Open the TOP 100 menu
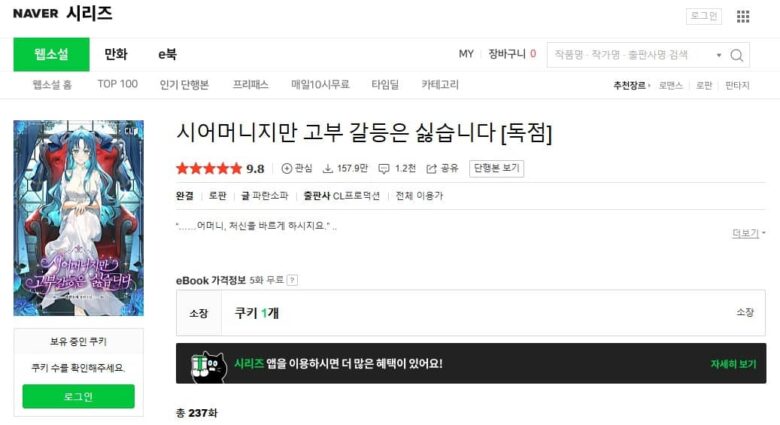The width and height of the screenshot is (780, 425). tap(117, 84)
